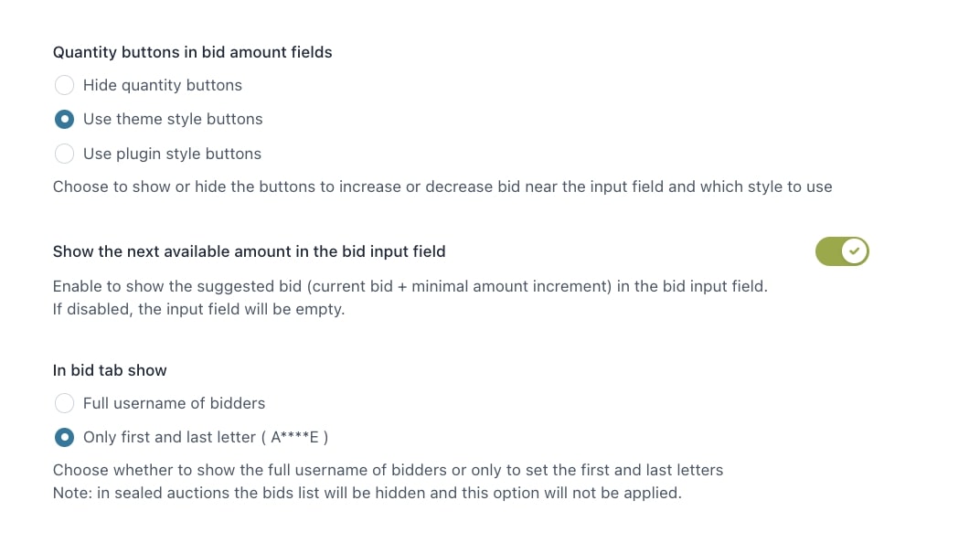Click the 'A****E' example label text
The image size is (980, 543).
click(x=294, y=437)
